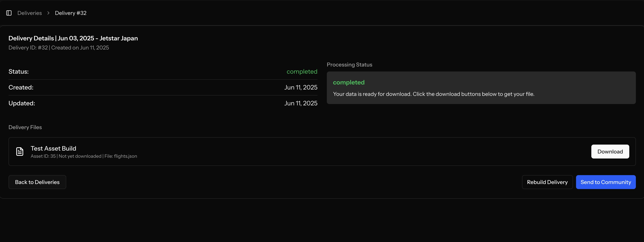644x242 pixels.
Task: Send the delivery to Community
Action: click(x=605, y=182)
